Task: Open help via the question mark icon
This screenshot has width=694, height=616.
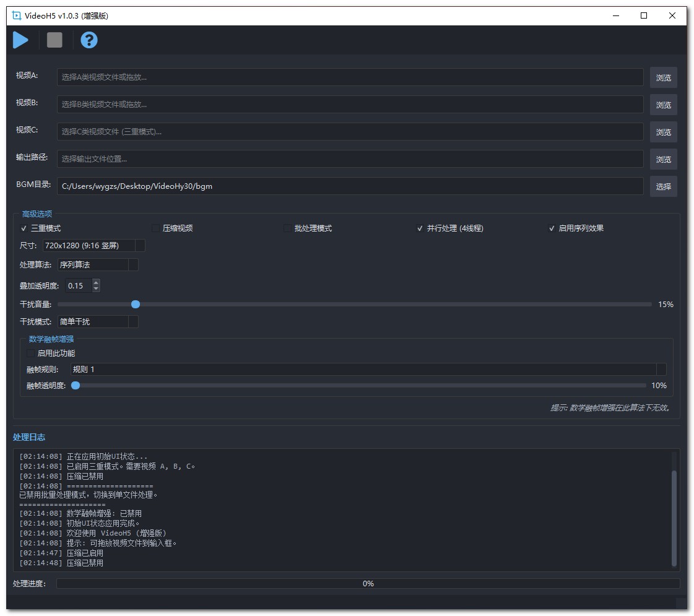Action: coord(89,40)
